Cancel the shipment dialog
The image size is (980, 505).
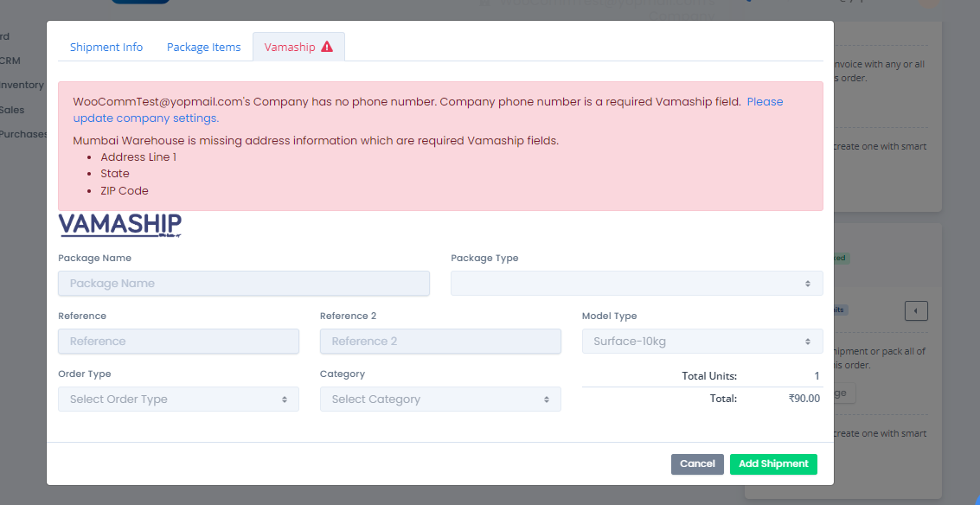(697, 463)
